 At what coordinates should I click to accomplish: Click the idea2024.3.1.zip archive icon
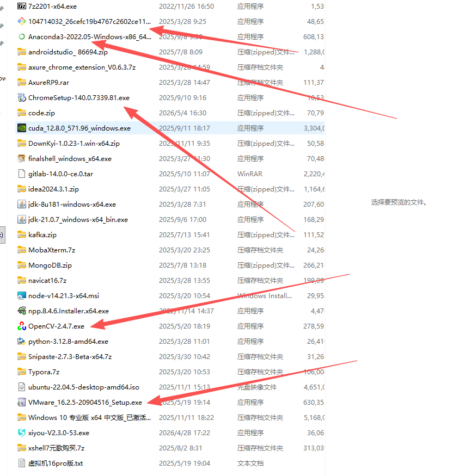pyautogui.click(x=22, y=189)
